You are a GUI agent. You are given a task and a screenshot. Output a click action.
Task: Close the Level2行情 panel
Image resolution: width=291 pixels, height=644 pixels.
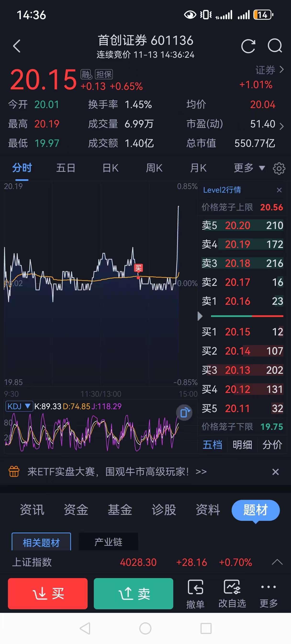tap(279, 190)
